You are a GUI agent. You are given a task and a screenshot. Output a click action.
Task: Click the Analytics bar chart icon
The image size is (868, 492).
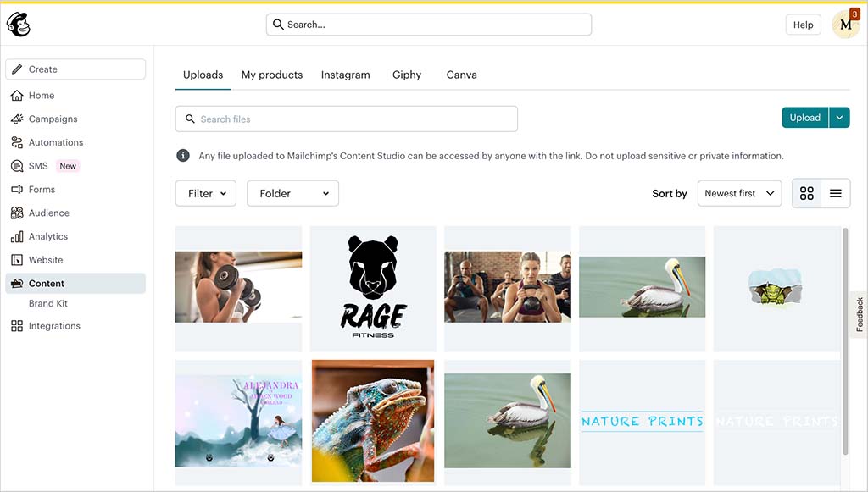click(x=17, y=236)
